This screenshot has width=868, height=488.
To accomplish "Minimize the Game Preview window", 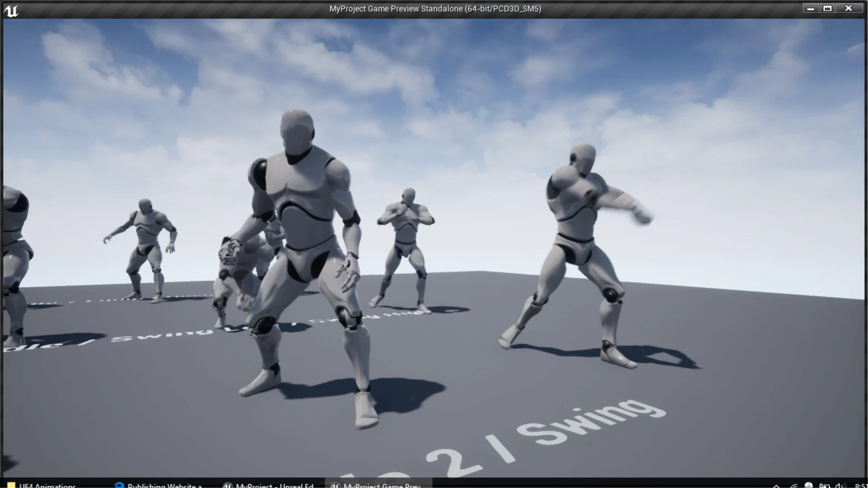I will [x=810, y=9].
